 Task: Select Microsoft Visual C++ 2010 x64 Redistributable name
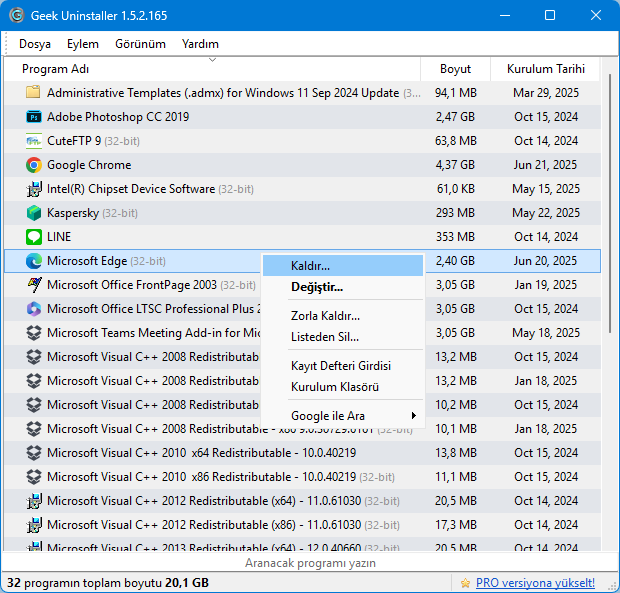coord(201,453)
